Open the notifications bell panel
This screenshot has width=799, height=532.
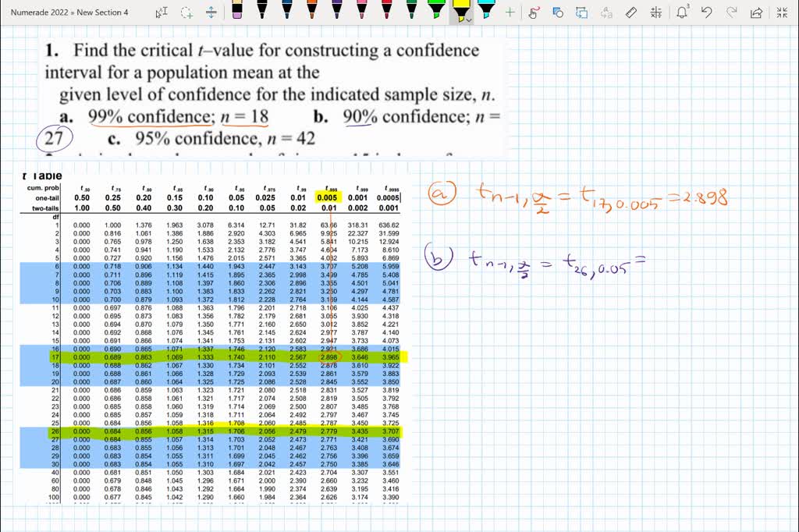682,12
